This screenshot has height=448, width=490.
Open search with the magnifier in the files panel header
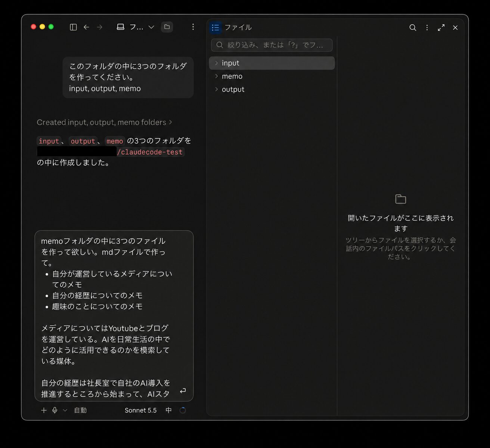(x=413, y=28)
